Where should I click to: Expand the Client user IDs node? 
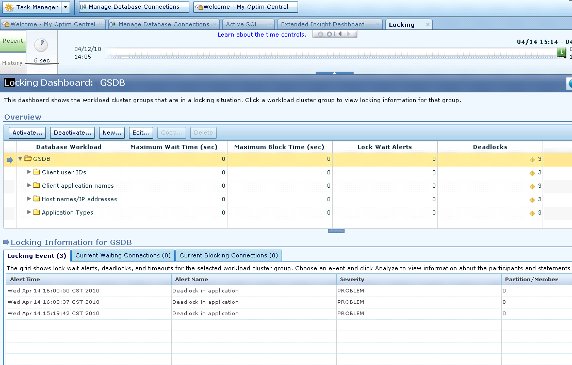29,172
